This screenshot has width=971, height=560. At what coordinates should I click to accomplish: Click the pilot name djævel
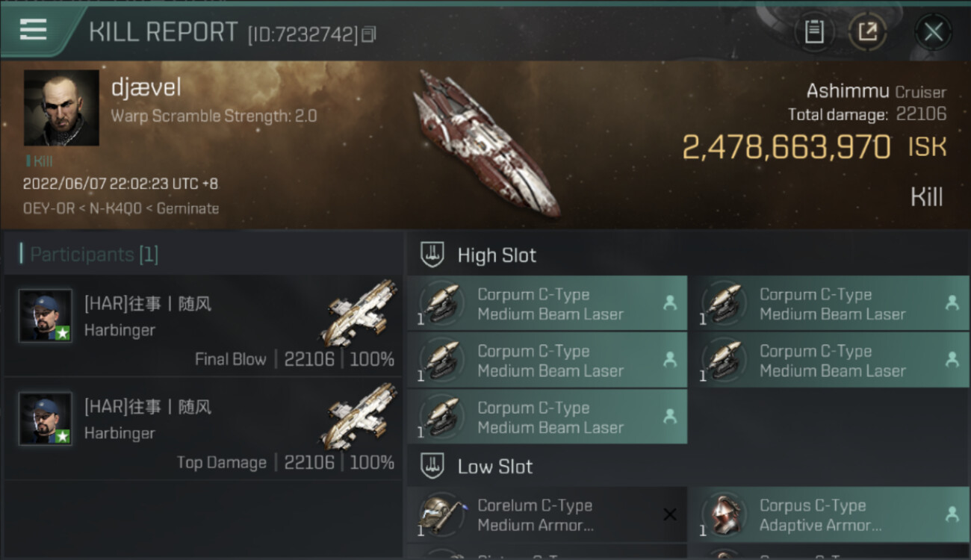coord(146,88)
